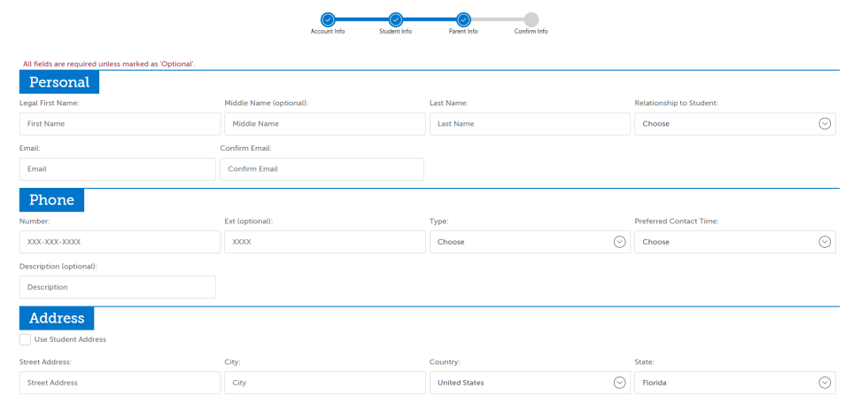Click the Account Info step checkmark circle
This screenshot has width=868, height=404.
(x=328, y=19)
